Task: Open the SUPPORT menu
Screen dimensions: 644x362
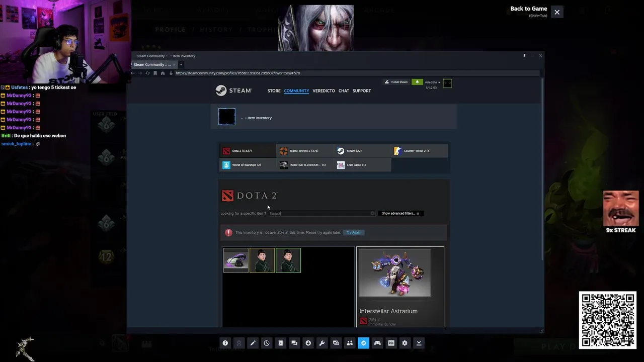Action: pyautogui.click(x=362, y=91)
